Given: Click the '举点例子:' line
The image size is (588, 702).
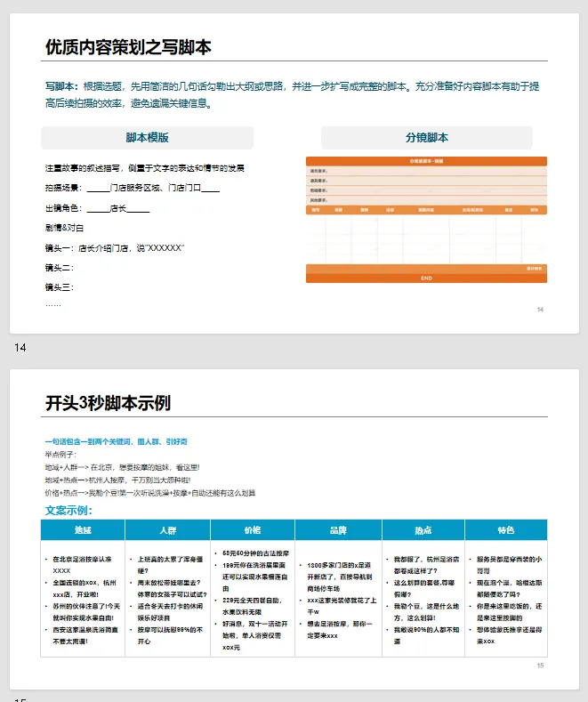Looking at the screenshot, I should pyautogui.click(x=60, y=455).
